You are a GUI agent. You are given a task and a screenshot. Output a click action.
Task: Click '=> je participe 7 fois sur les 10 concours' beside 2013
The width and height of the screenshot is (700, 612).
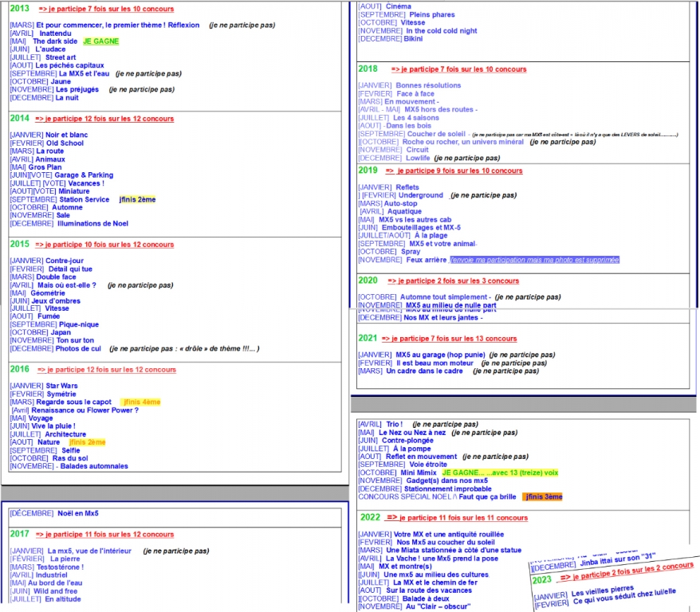pyautogui.click(x=106, y=9)
